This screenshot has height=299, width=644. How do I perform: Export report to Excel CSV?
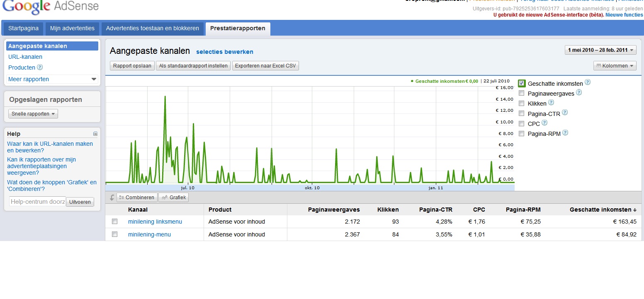pos(265,66)
